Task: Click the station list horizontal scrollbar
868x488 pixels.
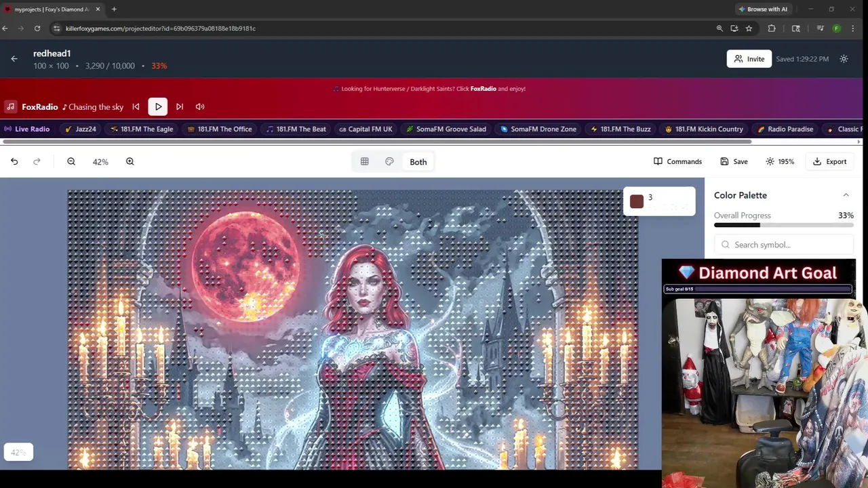Action: pyautogui.click(x=377, y=142)
